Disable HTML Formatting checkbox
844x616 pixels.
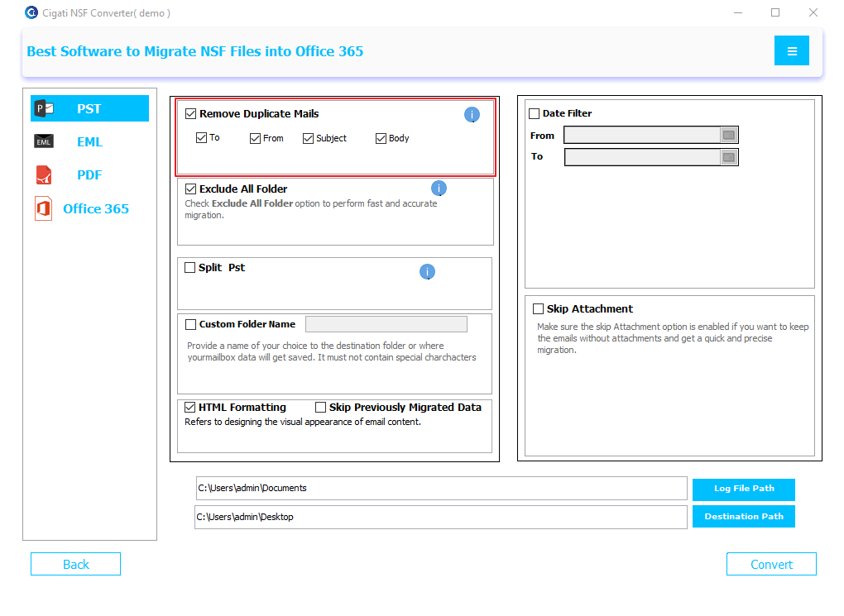coord(190,408)
